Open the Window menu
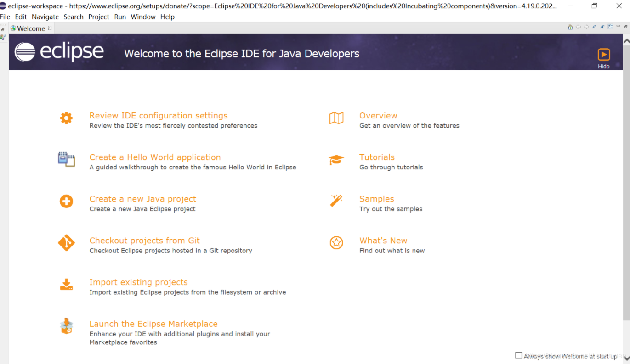Screen dimensions: 630x364 (143, 17)
